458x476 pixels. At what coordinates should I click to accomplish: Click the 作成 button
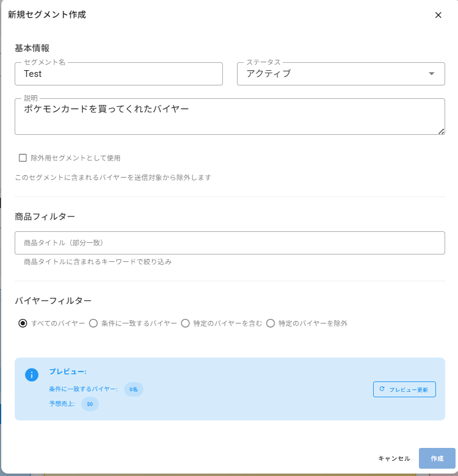[x=437, y=458]
